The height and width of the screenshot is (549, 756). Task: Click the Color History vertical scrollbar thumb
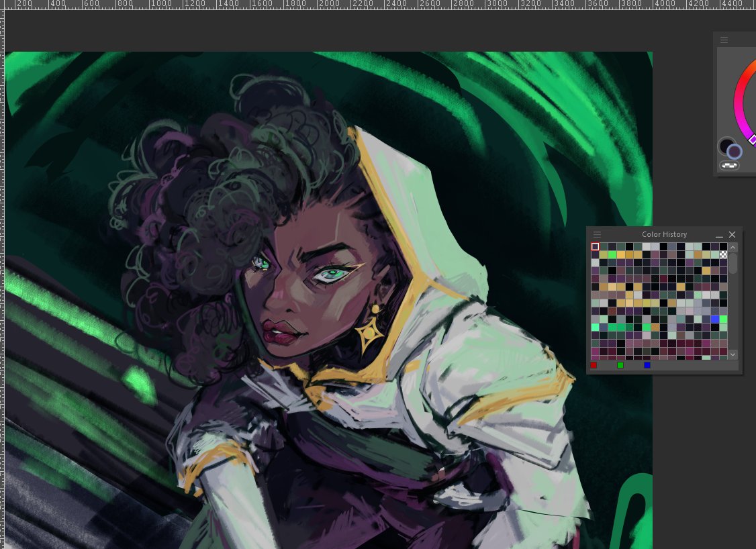click(x=733, y=263)
